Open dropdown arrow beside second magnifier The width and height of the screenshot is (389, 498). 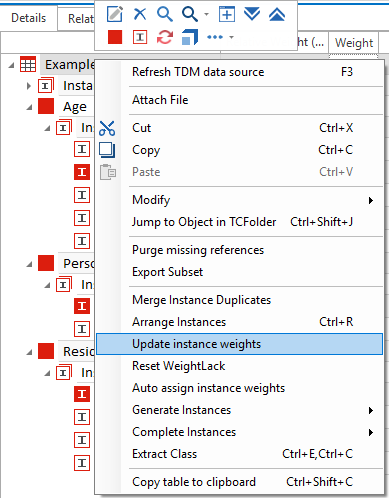click(x=207, y=15)
